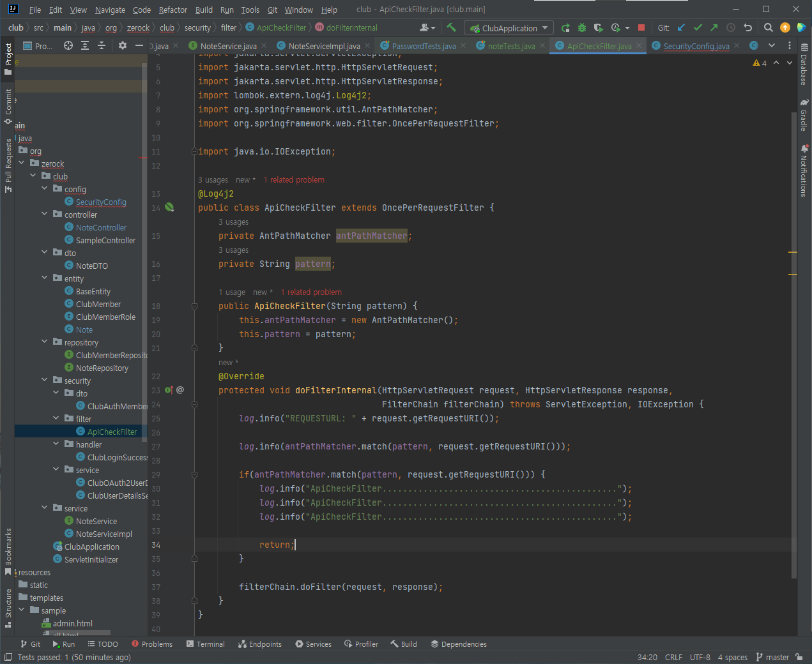The width and height of the screenshot is (812, 664).
Task: Open Dependencies tool window
Action: [x=459, y=644]
